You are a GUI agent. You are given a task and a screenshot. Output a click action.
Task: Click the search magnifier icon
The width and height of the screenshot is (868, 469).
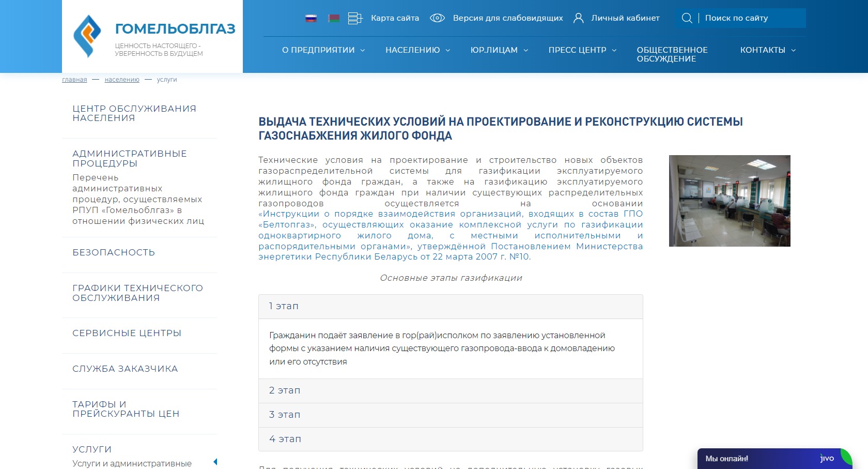[x=687, y=18]
